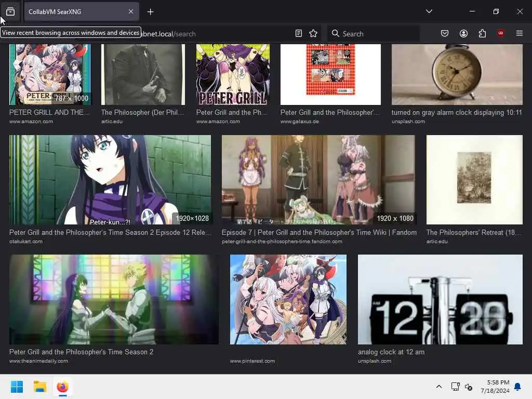This screenshot has width=532, height=399.
Task: Toggle reader view icon in address bar
Action: (x=299, y=33)
